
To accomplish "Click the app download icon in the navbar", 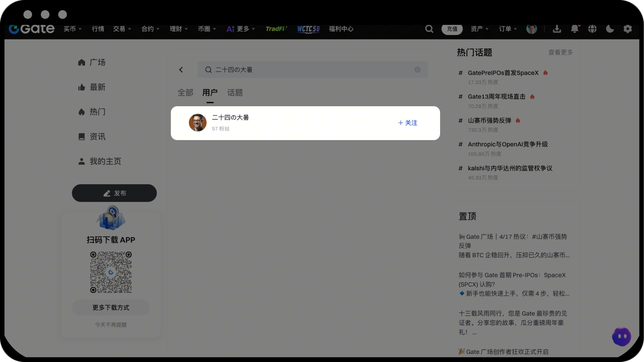I will coord(557,29).
